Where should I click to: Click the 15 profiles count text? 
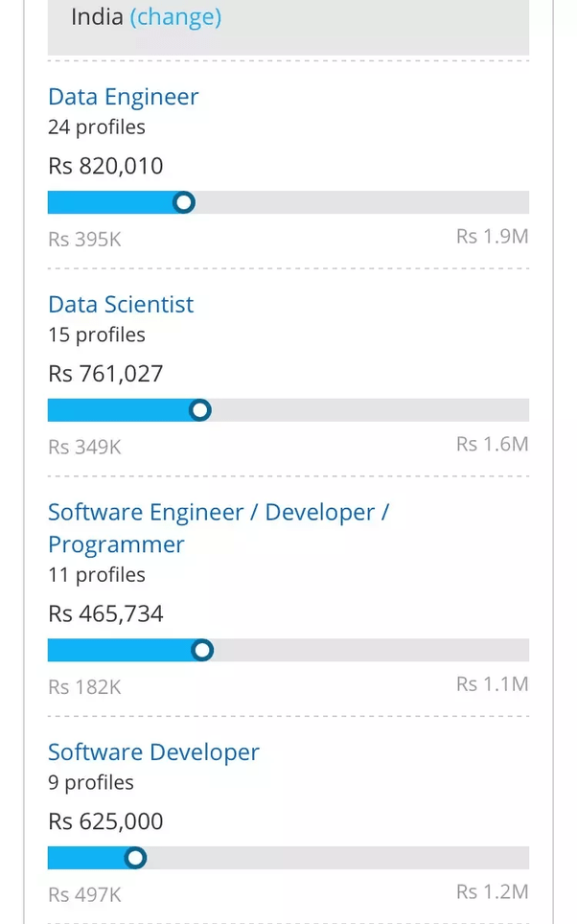click(x=97, y=335)
